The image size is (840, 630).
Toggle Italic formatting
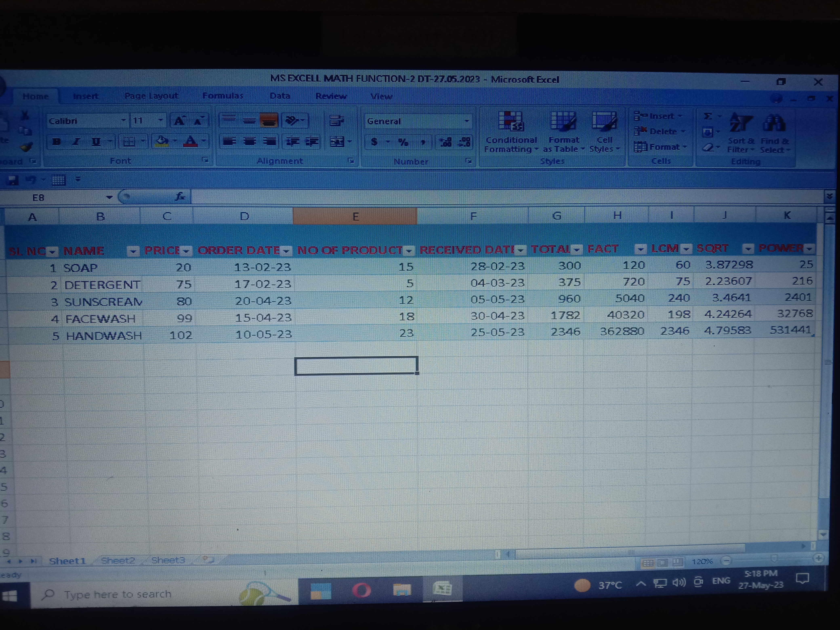(76, 142)
